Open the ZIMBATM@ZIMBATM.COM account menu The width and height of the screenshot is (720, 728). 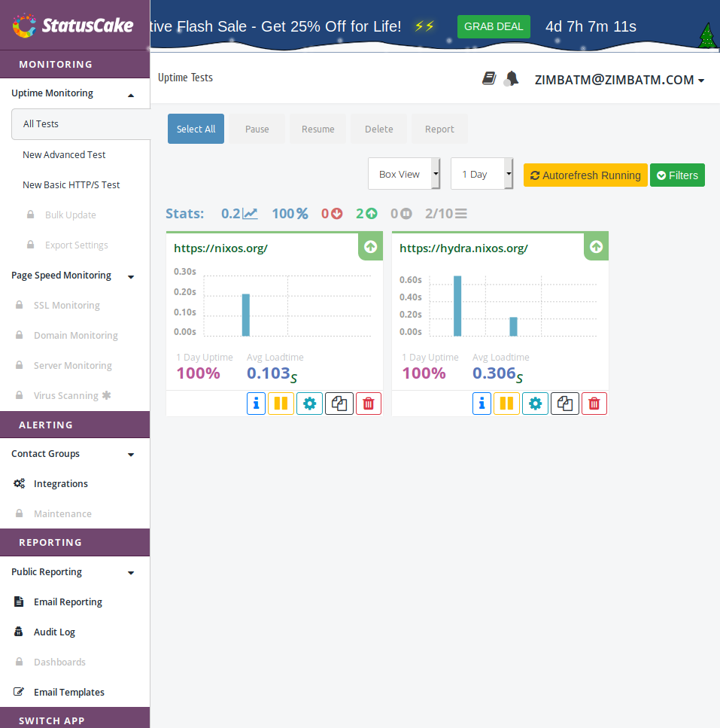[x=619, y=80]
